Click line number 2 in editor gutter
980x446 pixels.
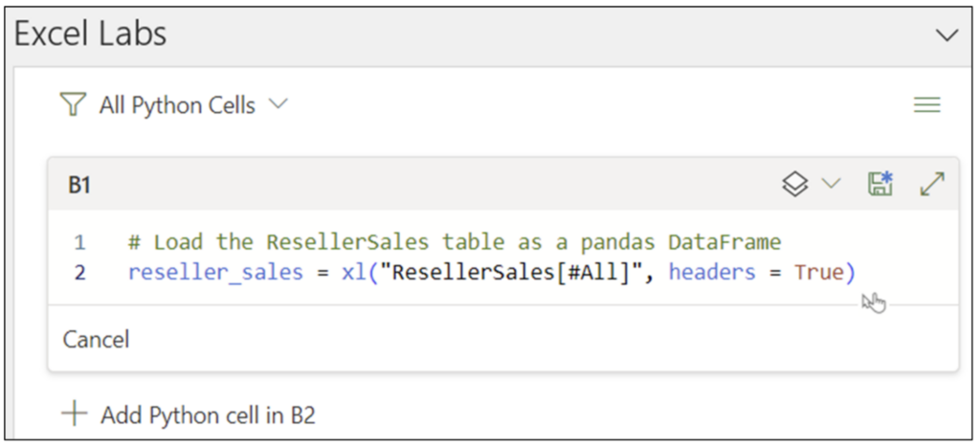coord(80,273)
